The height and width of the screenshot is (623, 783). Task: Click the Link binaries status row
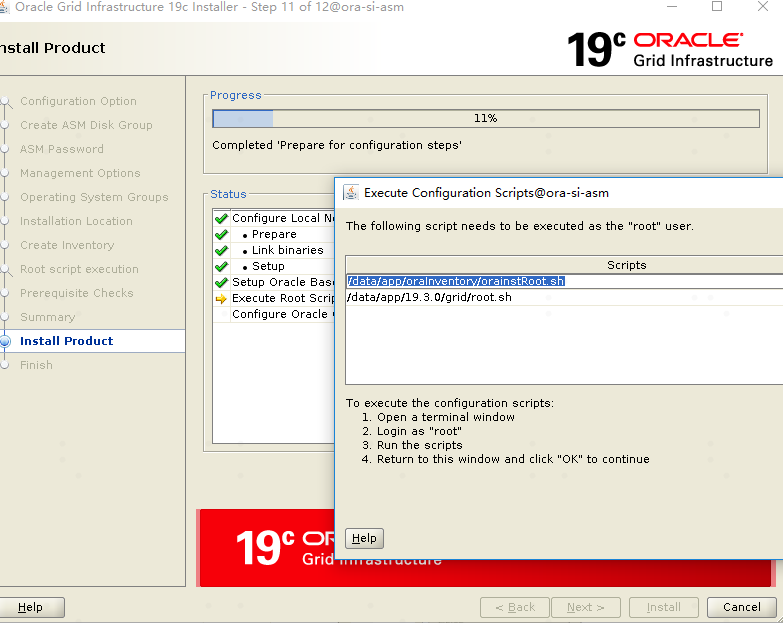click(275, 250)
